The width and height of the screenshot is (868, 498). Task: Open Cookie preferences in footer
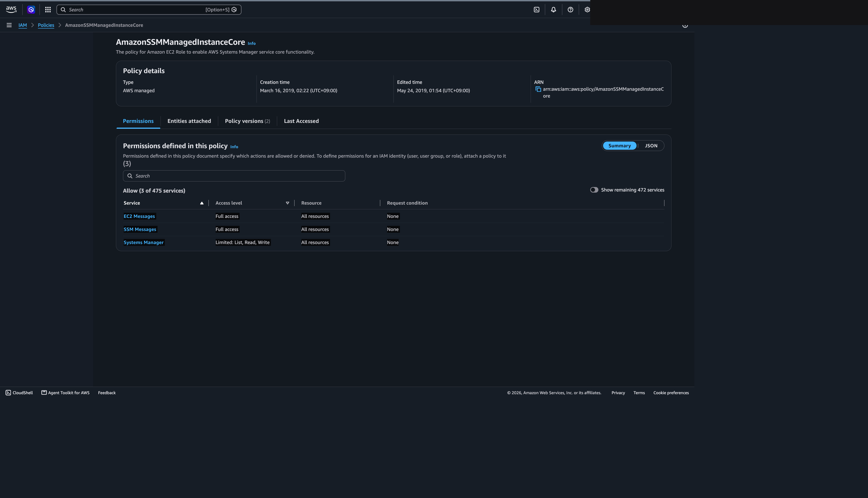pos(671,393)
